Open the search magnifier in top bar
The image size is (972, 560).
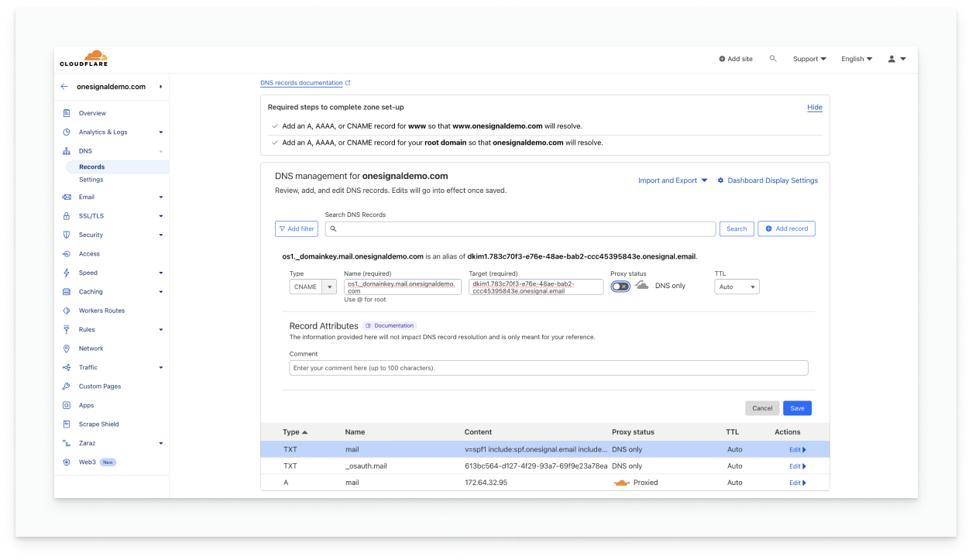(x=773, y=59)
